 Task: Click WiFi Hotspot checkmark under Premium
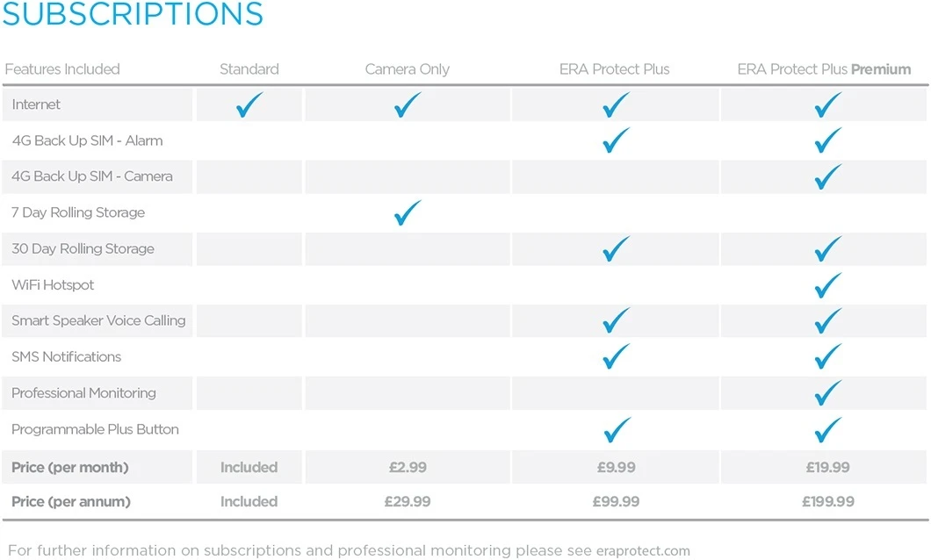pyautogui.click(x=827, y=285)
